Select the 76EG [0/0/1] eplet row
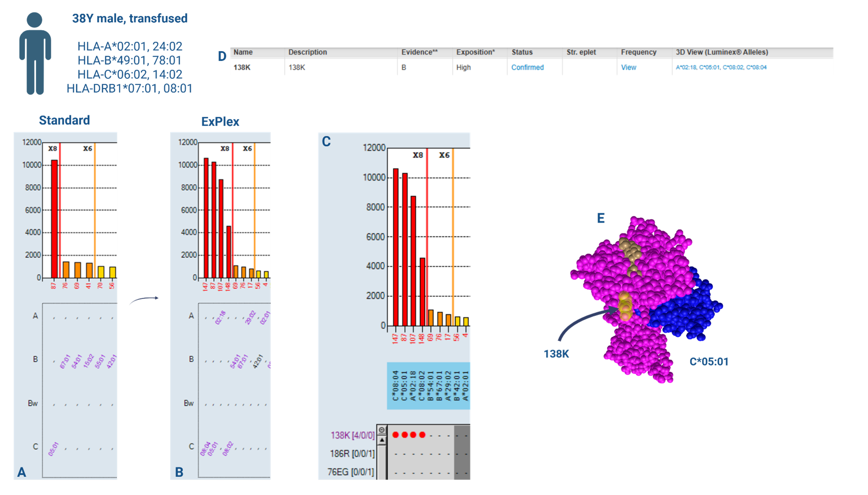Viewport: 868px width, 495px height. click(351, 472)
